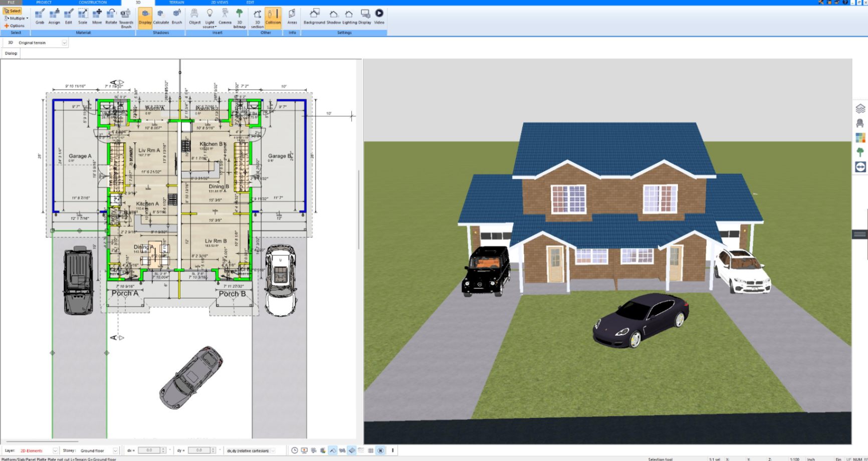The height and width of the screenshot is (461, 868).
Task: Open the Areas info tool
Action: [292, 17]
